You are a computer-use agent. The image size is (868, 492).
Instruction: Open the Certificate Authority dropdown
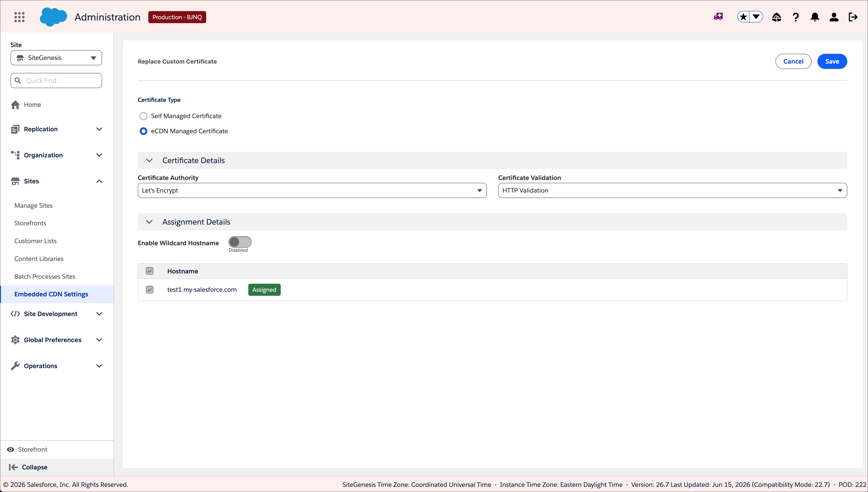312,191
